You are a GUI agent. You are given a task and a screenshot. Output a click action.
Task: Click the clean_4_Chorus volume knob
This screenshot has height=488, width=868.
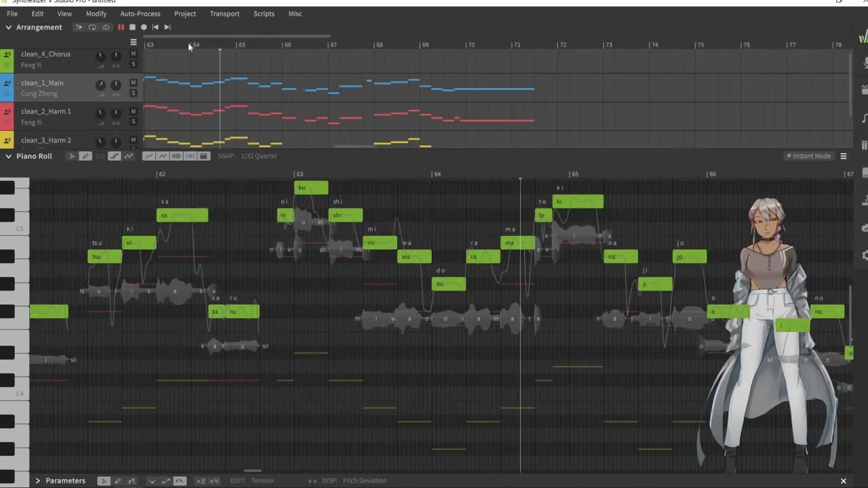tap(100, 56)
